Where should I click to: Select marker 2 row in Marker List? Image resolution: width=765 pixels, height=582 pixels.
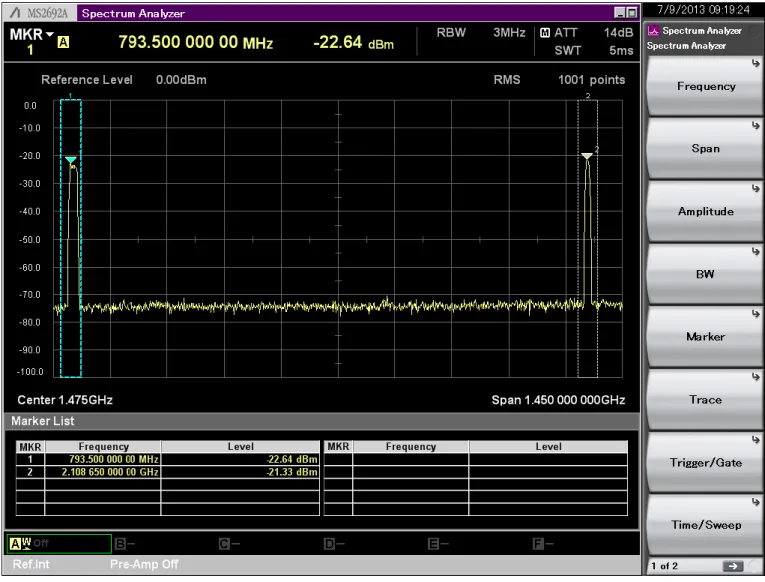[167, 472]
